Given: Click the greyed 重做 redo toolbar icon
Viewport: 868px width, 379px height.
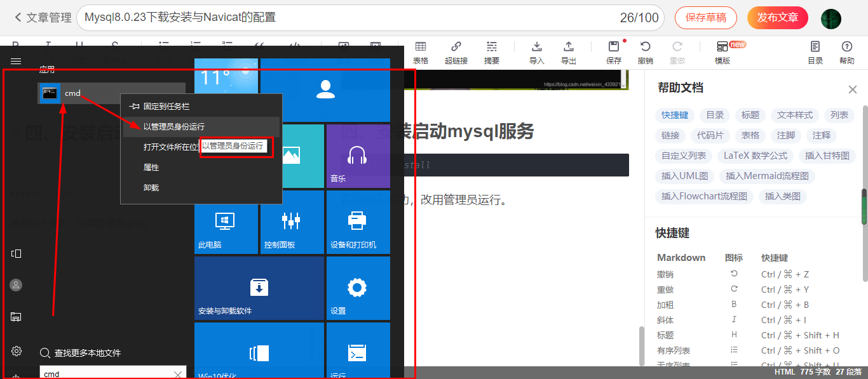Looking at the screenshot, I should (x=677, y=53).
